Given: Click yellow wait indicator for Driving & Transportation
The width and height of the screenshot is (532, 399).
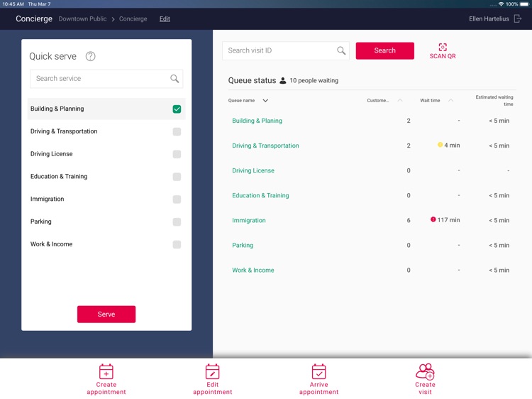Looking at the screenshot, I should pos(440,145).
